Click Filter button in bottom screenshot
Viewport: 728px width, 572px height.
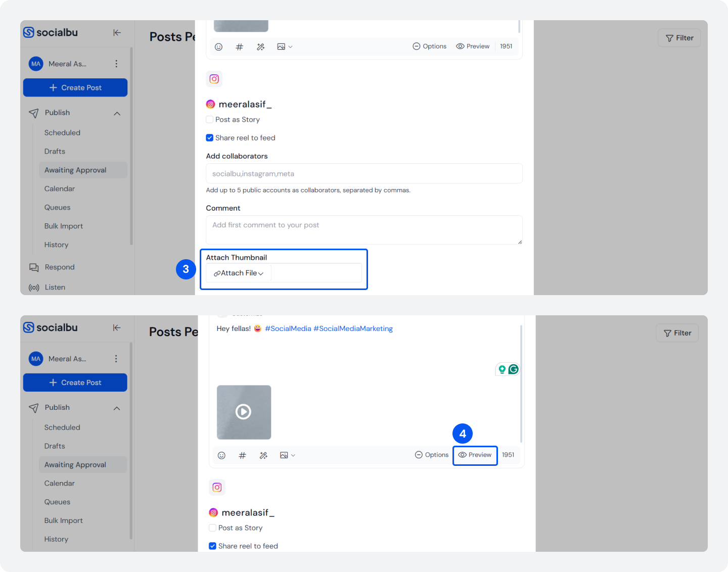pos(677,333)
